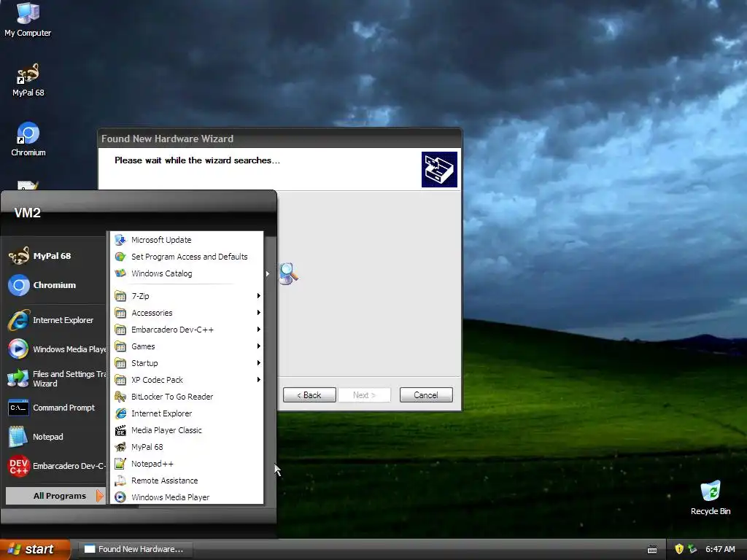Screen dimensions: 747x560
Task: Click the on-screen keyboard tray icon
Action: [x=652, y=550]
